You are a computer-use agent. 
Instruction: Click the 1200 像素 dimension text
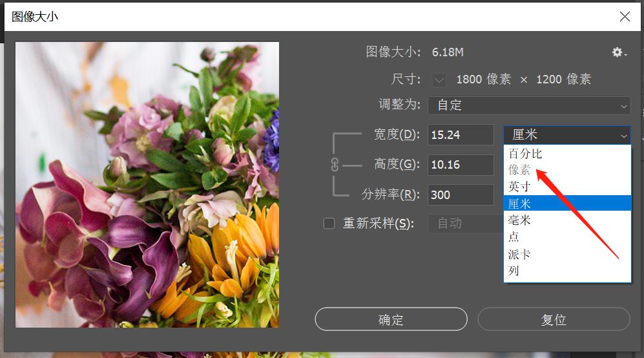(x=563, y=79)
